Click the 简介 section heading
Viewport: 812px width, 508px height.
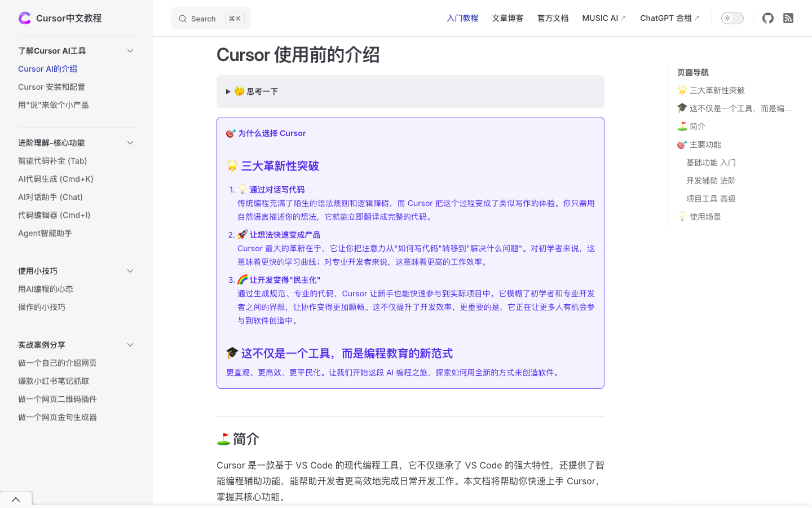pos(238,439)
